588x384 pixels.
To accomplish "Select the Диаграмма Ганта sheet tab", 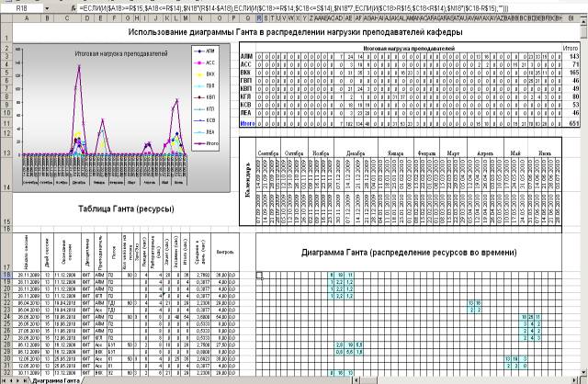I will pos(55,380).
